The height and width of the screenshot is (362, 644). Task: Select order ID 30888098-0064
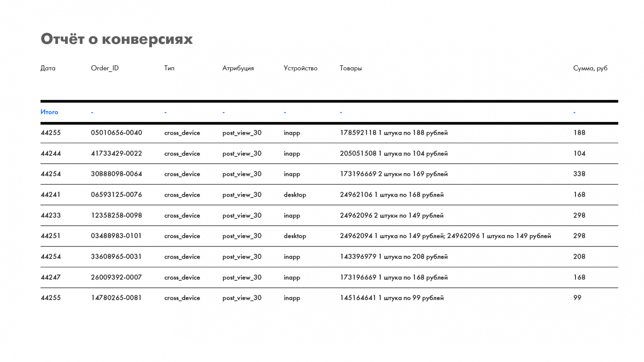pos(116,174)
